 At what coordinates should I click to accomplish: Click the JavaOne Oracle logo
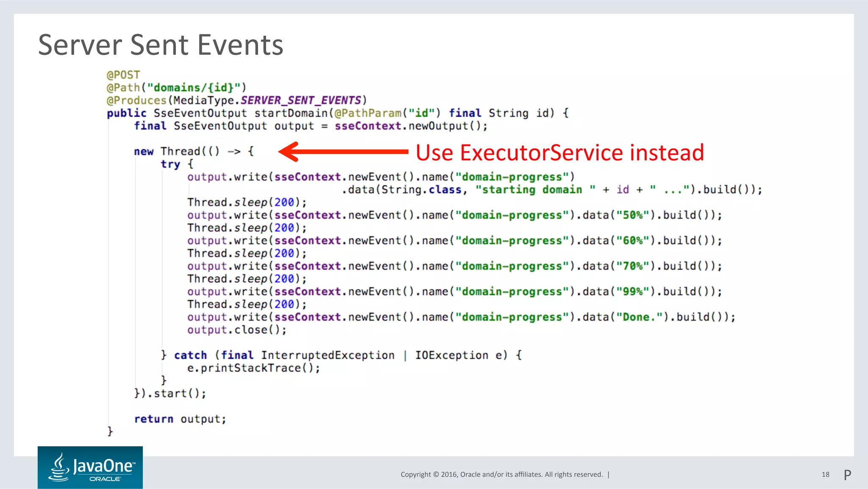[90, 467]
